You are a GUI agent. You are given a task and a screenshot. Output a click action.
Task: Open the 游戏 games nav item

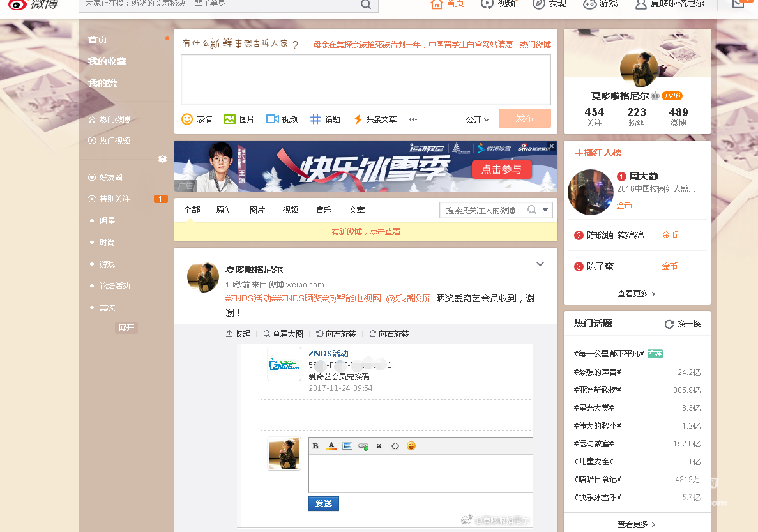point(600,4)
